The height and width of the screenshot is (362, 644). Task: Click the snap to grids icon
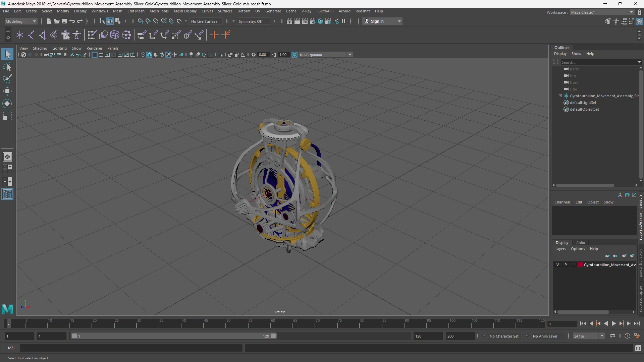pos(140,21)
